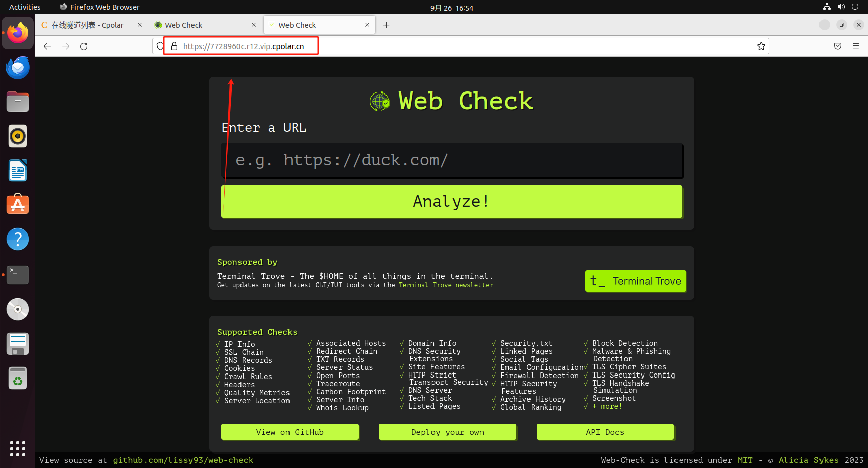Click the 'Tech Stack' check item
Screen dimensions: 868x468
[430, 398]
